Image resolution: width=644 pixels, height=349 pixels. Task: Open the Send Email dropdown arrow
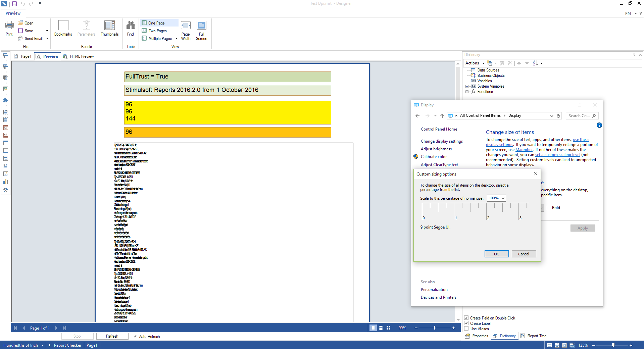click(47, 39)
